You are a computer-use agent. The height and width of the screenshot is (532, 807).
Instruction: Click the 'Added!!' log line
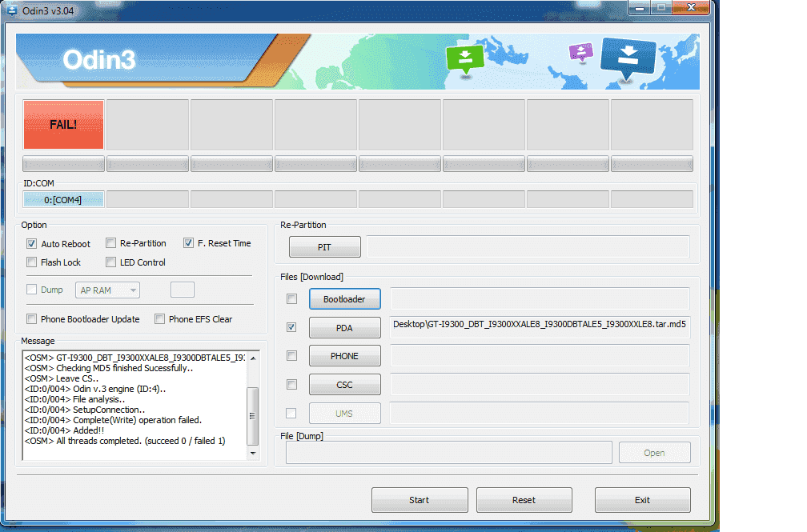(64, 430)
